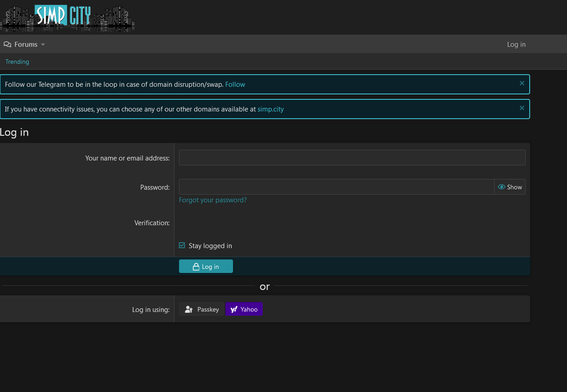
Task: Open the simp.city domains link
Action: pyautogui.click(x=271, y=109)
